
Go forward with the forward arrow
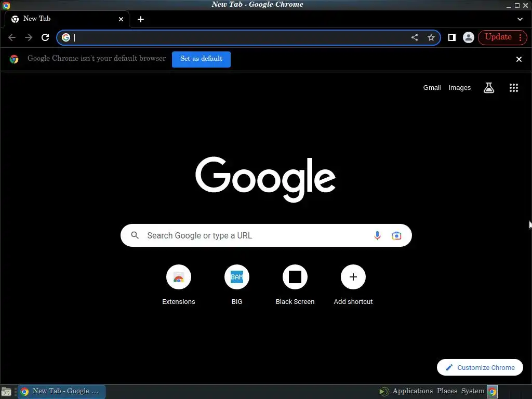(x=29, y=37)
